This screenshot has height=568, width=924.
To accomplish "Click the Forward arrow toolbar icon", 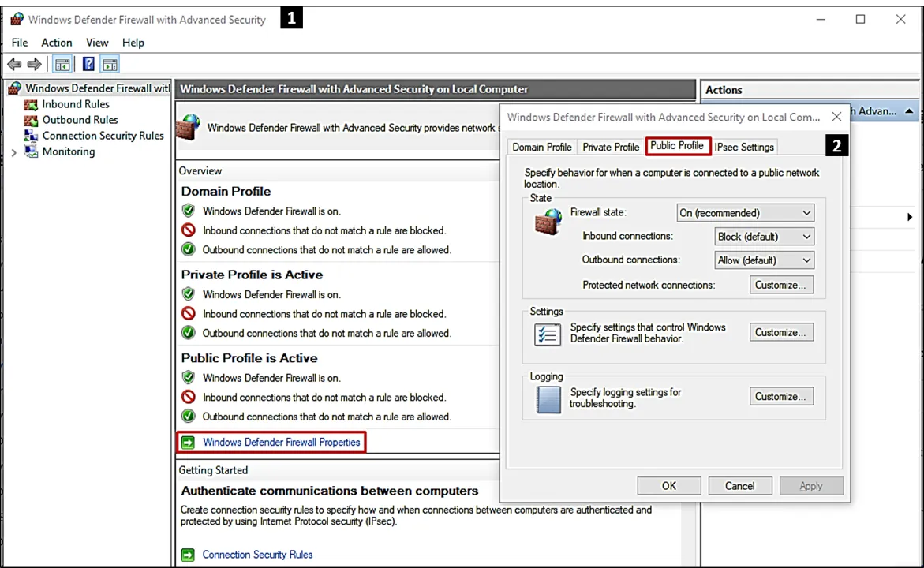I will 35,64.
